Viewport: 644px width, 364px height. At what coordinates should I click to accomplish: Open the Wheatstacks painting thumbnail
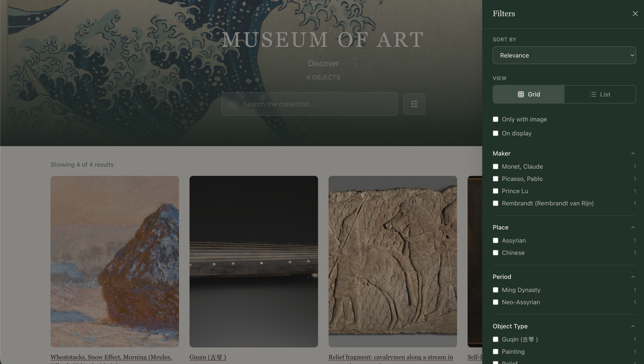(115, 261)
